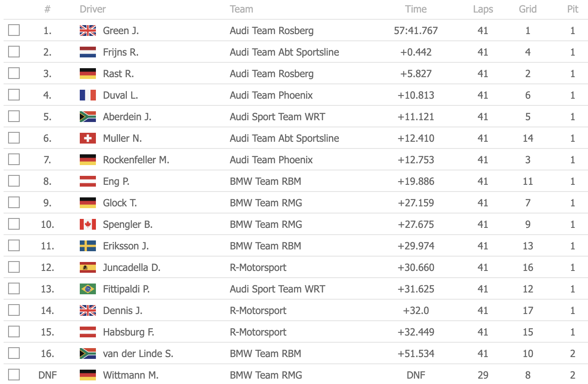The width and height of the screenshot is (588, 384).
Task: Click the Swiss flag next to Muller N.
Action: coord(88,138)
